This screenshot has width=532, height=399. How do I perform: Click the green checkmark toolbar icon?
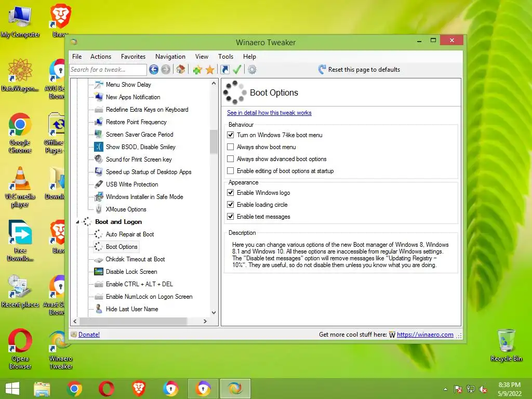tap(237, 70)
